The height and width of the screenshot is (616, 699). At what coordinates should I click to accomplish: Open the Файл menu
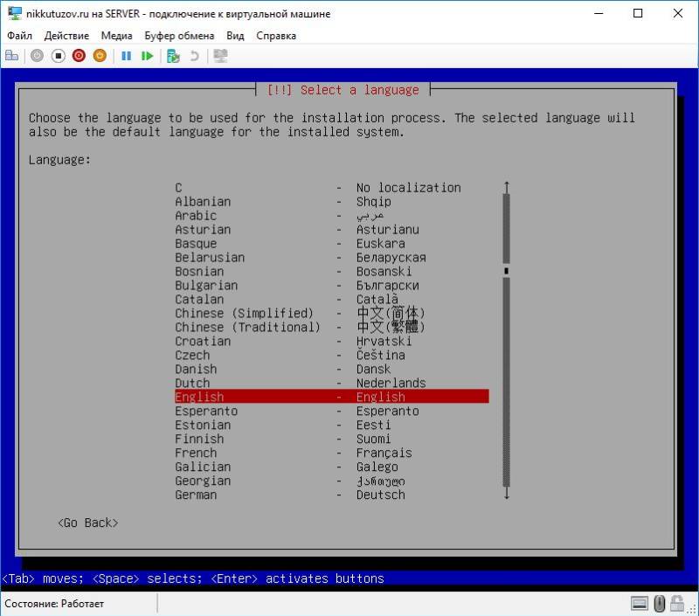19,36
